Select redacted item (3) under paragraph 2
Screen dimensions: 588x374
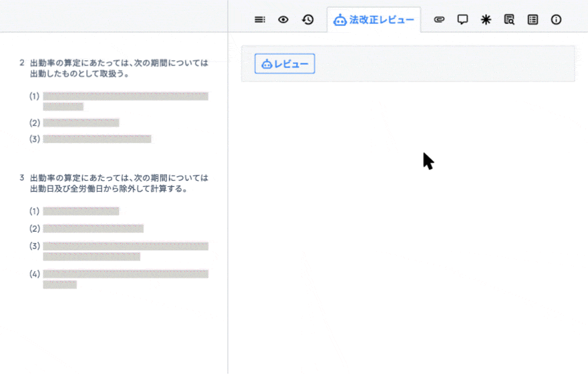tap(97, 139)
